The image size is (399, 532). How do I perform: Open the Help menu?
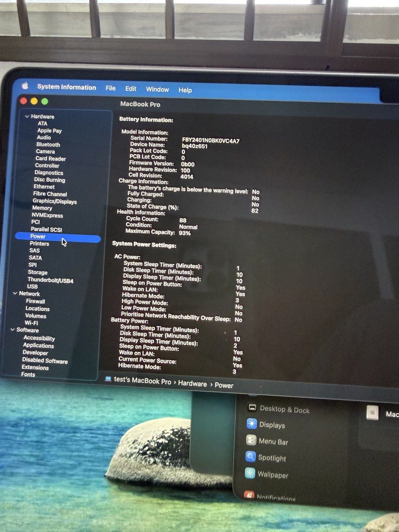(x=185, y=90)
